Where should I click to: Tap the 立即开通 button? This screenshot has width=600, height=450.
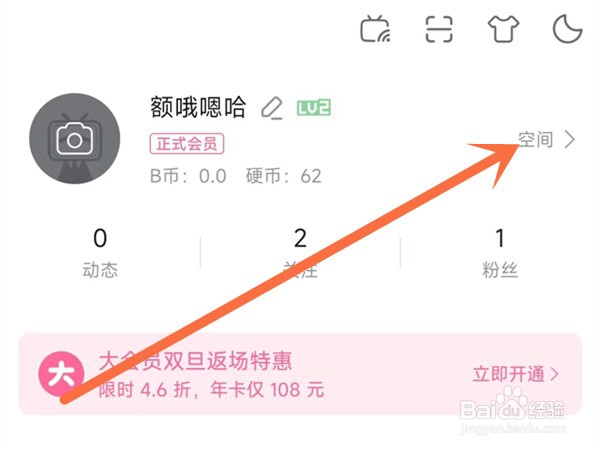click(508, 374)
